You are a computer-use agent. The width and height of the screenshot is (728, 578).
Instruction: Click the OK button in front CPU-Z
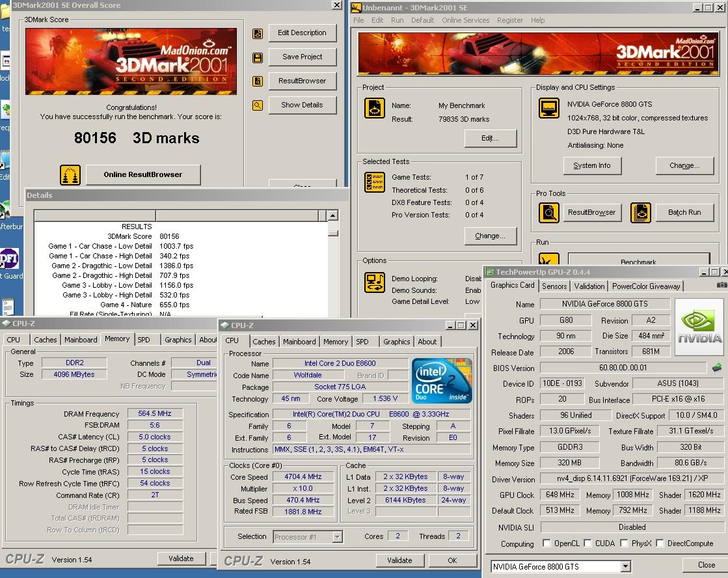pyautogui.click(x=452, y=560)
